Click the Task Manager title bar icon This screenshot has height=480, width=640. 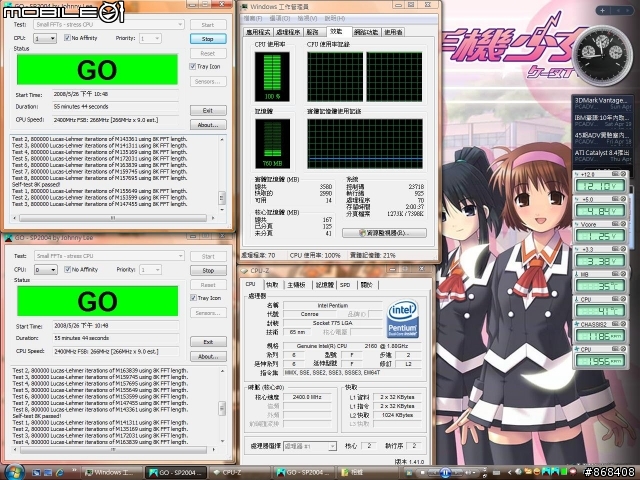click(x=244, y=7)
